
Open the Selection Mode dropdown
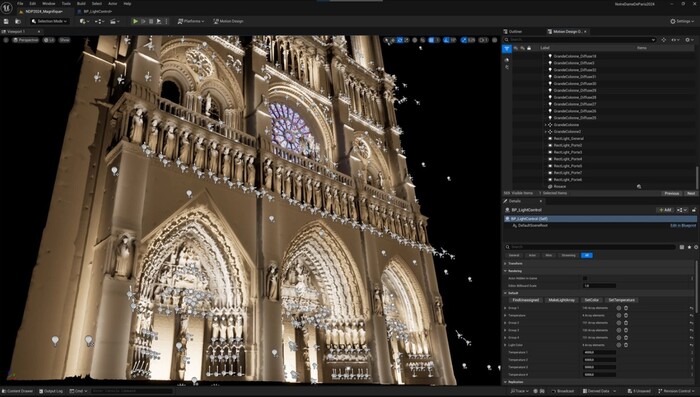click(50, 21)
